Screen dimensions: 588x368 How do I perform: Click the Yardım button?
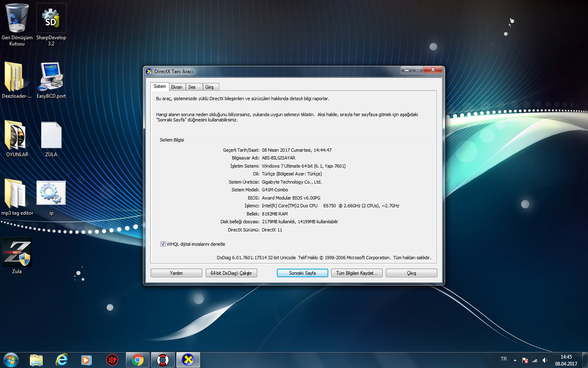176,273
